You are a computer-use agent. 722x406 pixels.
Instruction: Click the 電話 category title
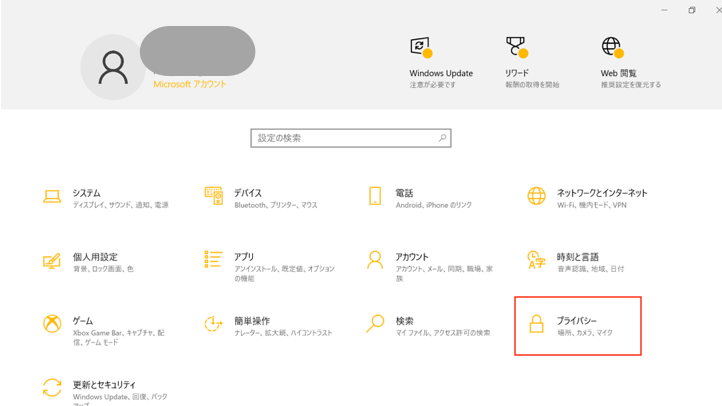coord(405,193)
